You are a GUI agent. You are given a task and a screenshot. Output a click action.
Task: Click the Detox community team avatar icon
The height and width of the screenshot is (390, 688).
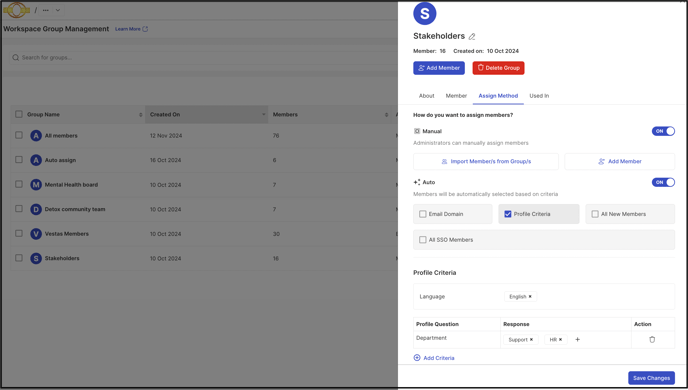tap(36, 209)
